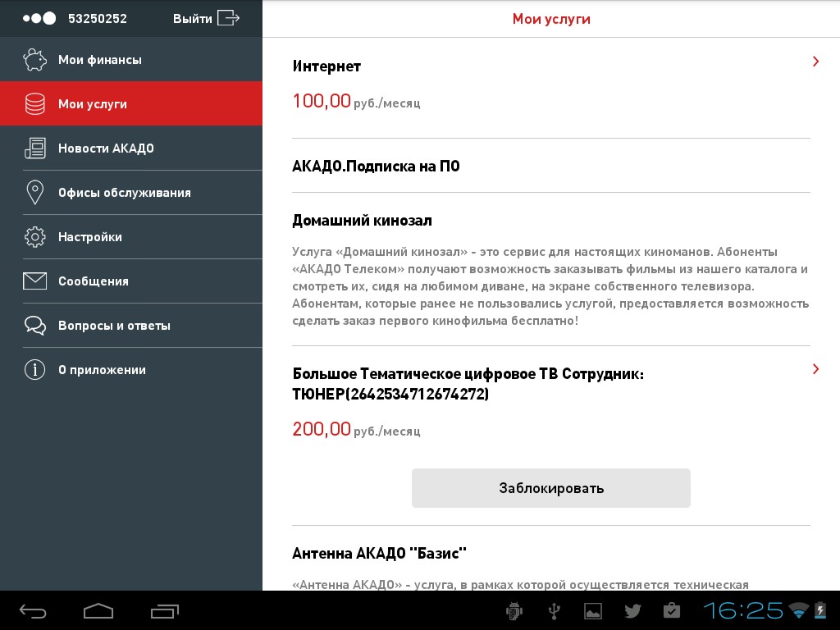
Task: Click the newspaper icon for Новости АКАДО
Action: click(x=34, y=148)
